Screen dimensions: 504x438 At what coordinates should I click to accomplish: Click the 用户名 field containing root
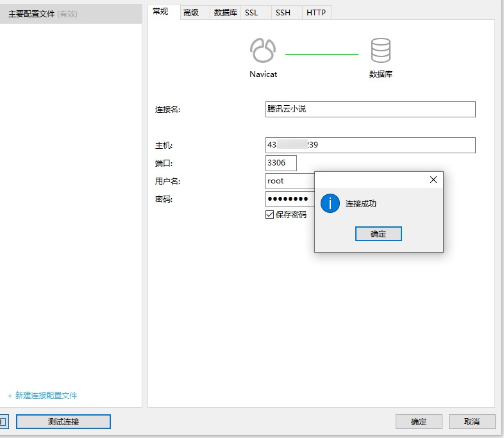click(x=290, y=181)
